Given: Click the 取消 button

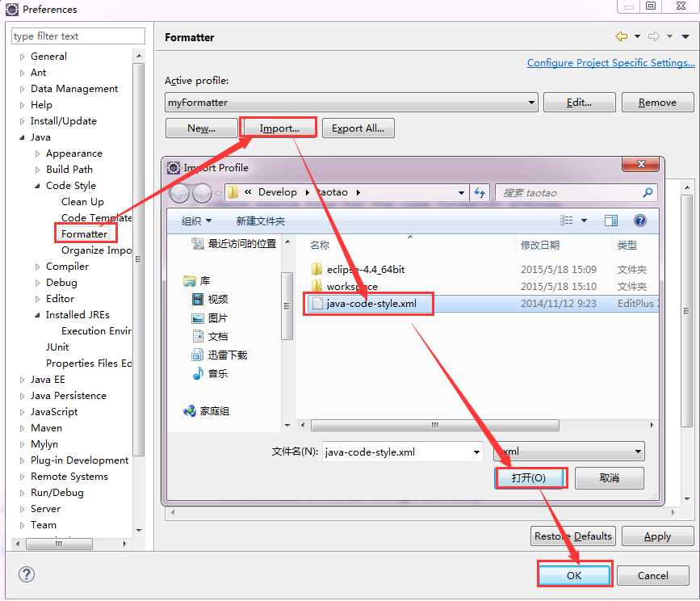Looking at the screenshot, I should click(x=610, y=477).
